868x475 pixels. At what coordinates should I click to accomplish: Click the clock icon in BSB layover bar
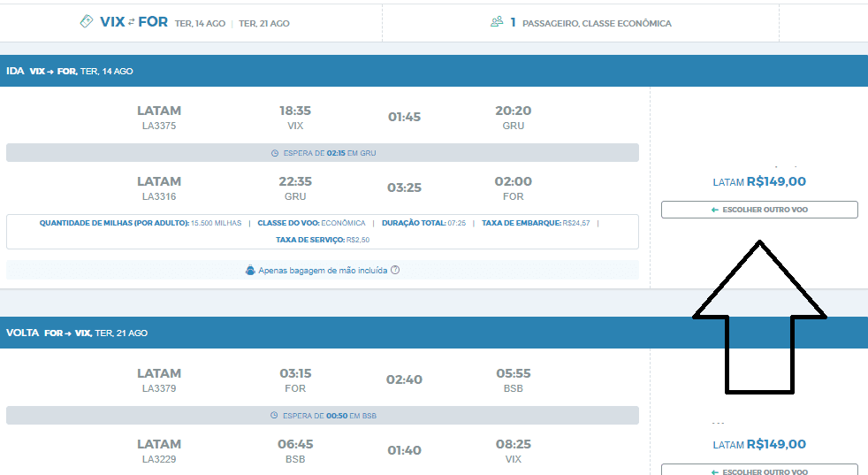click(274, 416)
